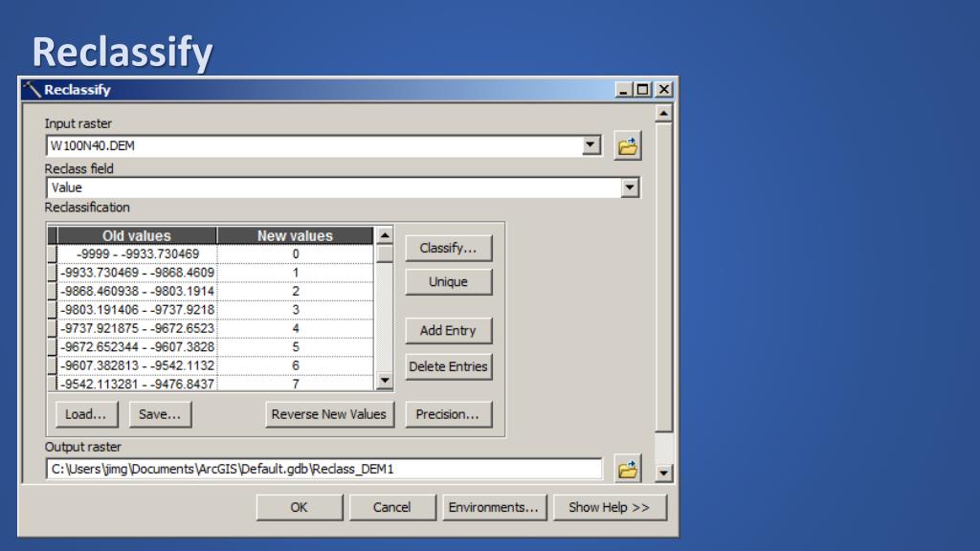Select the Old values column header
980x551 pixels.
(137, 235)
